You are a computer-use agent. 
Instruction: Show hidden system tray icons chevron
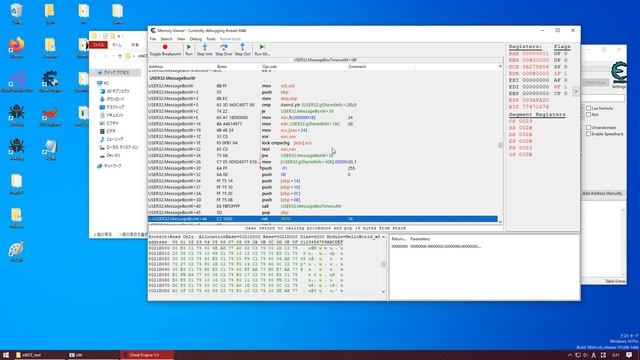[x=570, y=355]
